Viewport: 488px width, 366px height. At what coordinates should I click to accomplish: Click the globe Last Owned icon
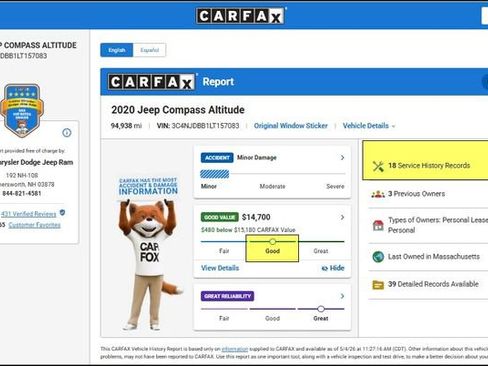tap(378, 257)
